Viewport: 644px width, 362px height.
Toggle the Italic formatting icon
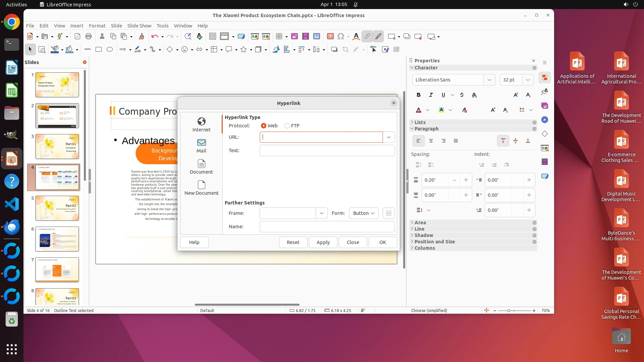click(431, 95)
